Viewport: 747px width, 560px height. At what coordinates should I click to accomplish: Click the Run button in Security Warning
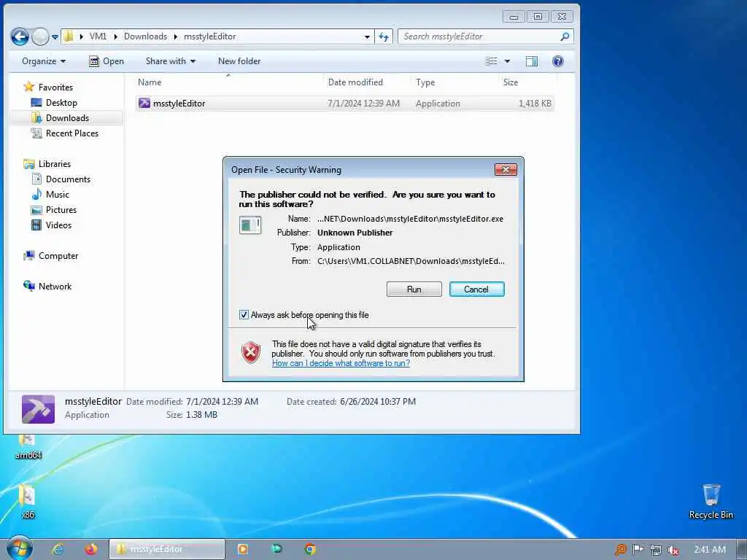click(414, 289)
